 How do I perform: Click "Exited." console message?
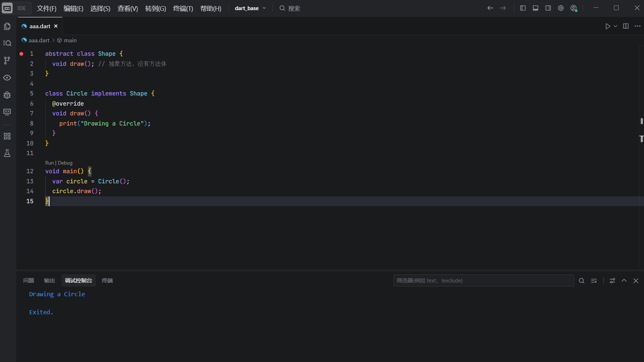tap(41, 312)
